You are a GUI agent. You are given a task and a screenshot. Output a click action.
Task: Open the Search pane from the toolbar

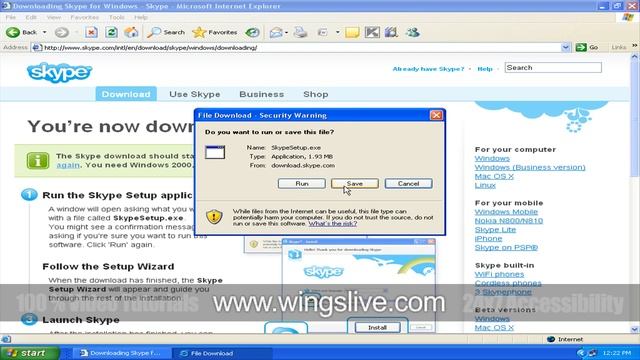(x=166, y=32)
